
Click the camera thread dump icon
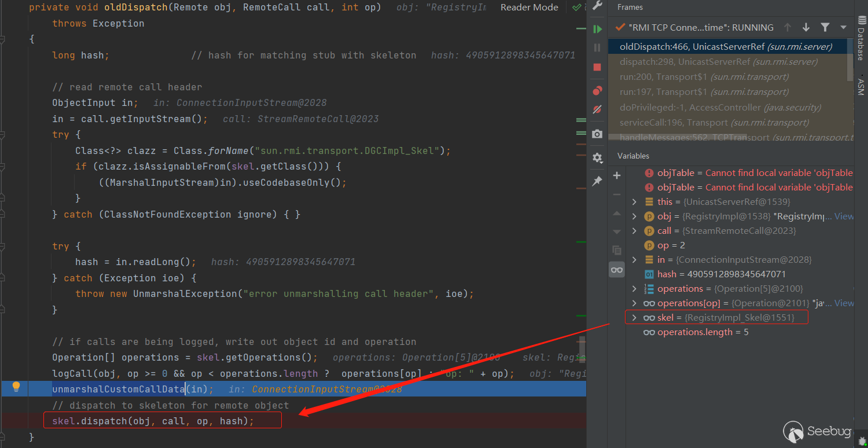598,134
